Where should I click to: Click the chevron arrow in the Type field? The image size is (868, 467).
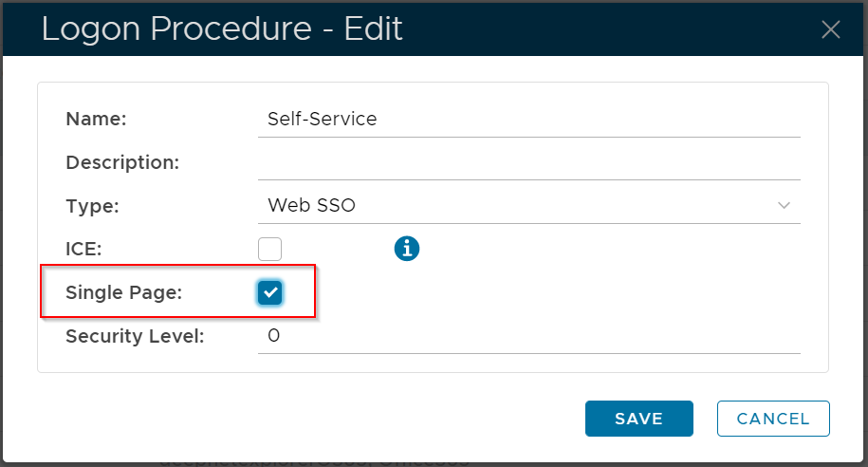pos(785,205)
